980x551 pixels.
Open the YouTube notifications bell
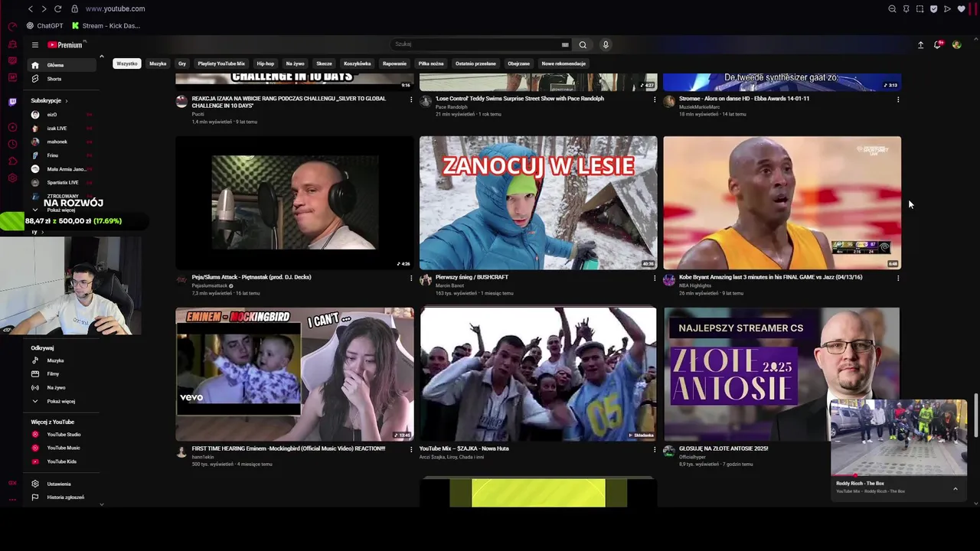pos(938,44)
